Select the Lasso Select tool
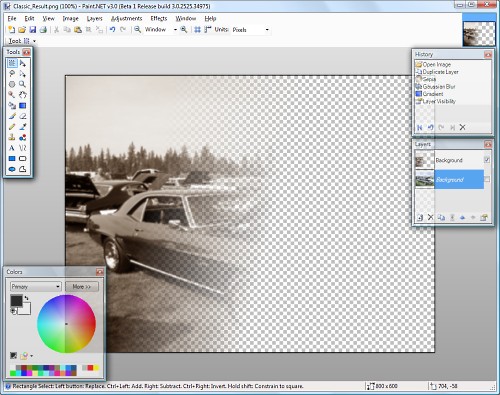The width and height of the screenshot is (500, 395). coord(12,74)
